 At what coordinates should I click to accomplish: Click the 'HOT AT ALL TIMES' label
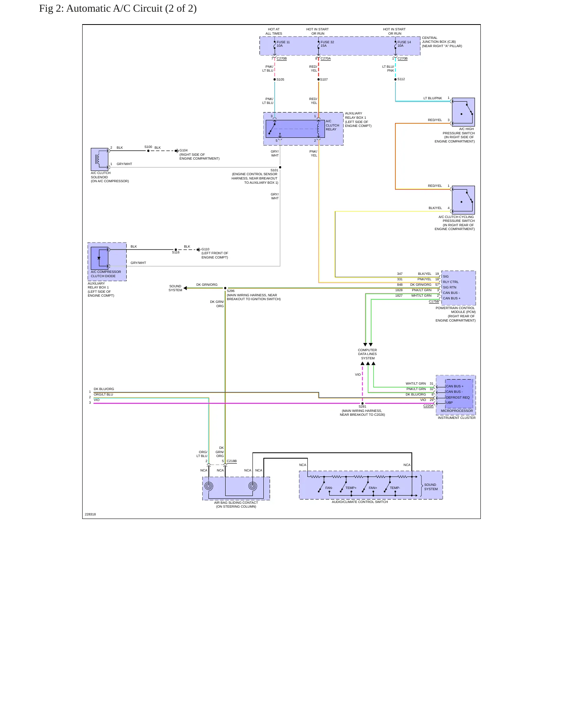tap(274, 32)
